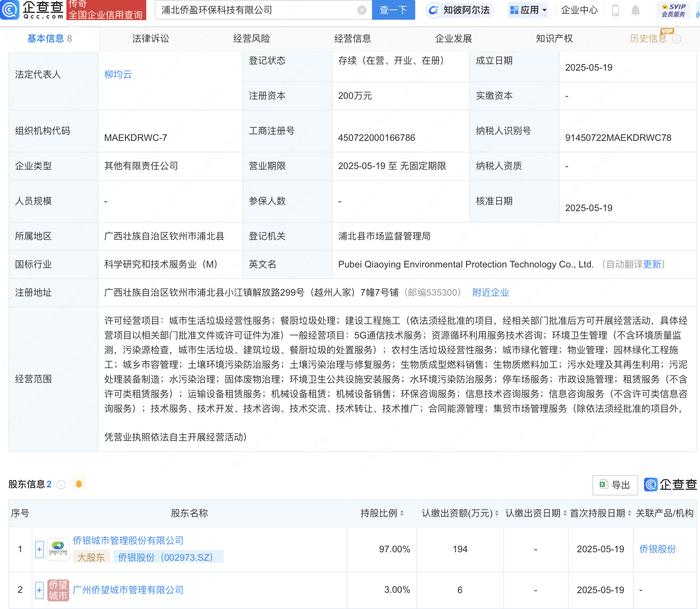700x609 pixels.
Task: Click the 3.00% shareholding value
Action: (x=397, y=590)
